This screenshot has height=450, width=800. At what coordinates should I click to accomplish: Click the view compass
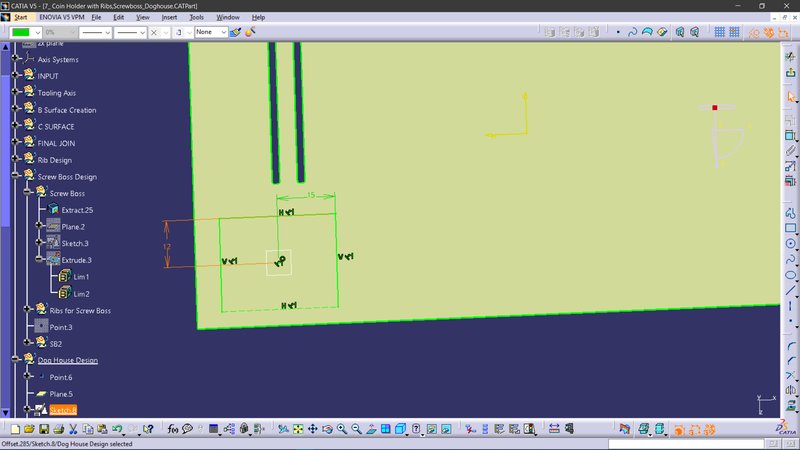click(723, 135)
